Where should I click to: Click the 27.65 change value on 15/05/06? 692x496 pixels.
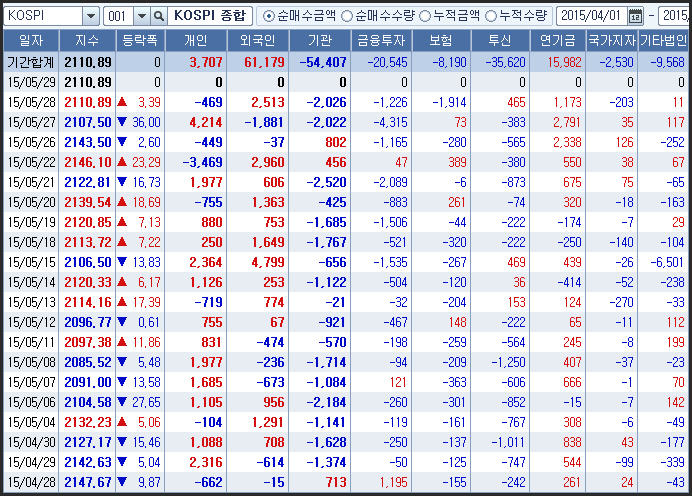coord(146,402)
